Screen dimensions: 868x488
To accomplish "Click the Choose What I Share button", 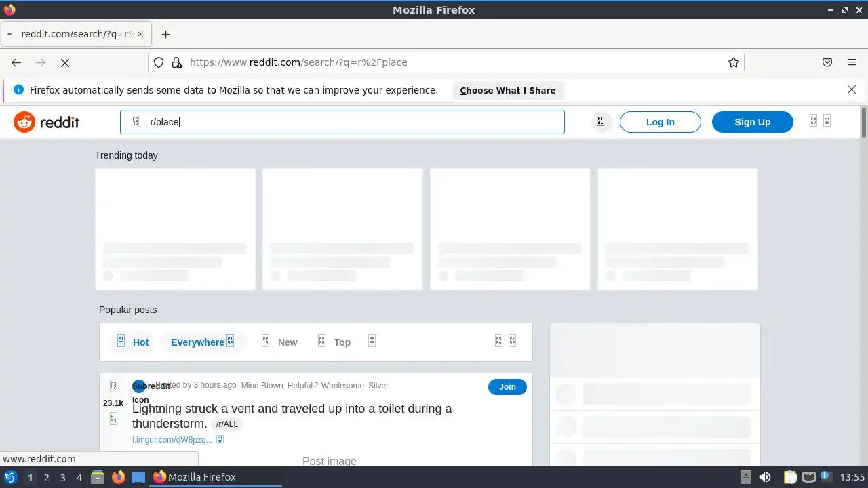I will pyautogui.click(x=508, y=90).
